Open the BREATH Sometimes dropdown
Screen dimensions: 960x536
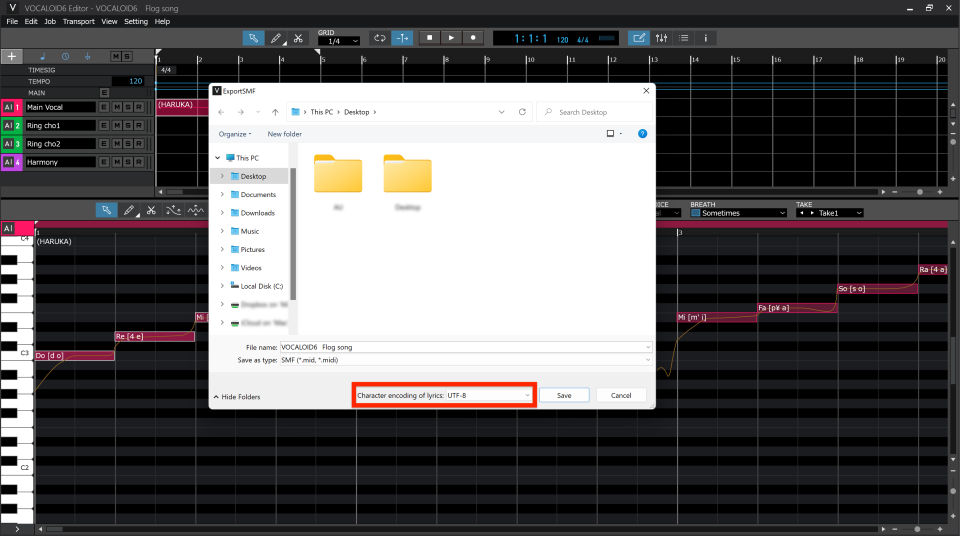(x=738, y=213)
